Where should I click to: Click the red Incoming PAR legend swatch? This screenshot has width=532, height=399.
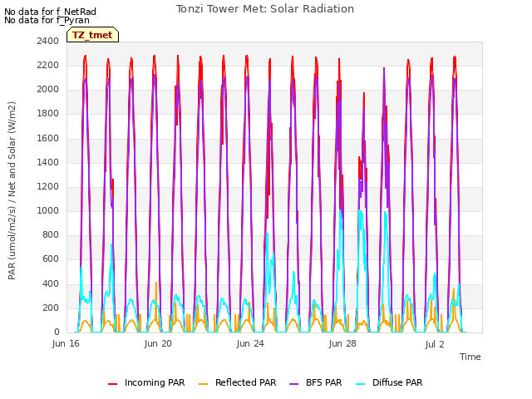(x=113, y=384)
